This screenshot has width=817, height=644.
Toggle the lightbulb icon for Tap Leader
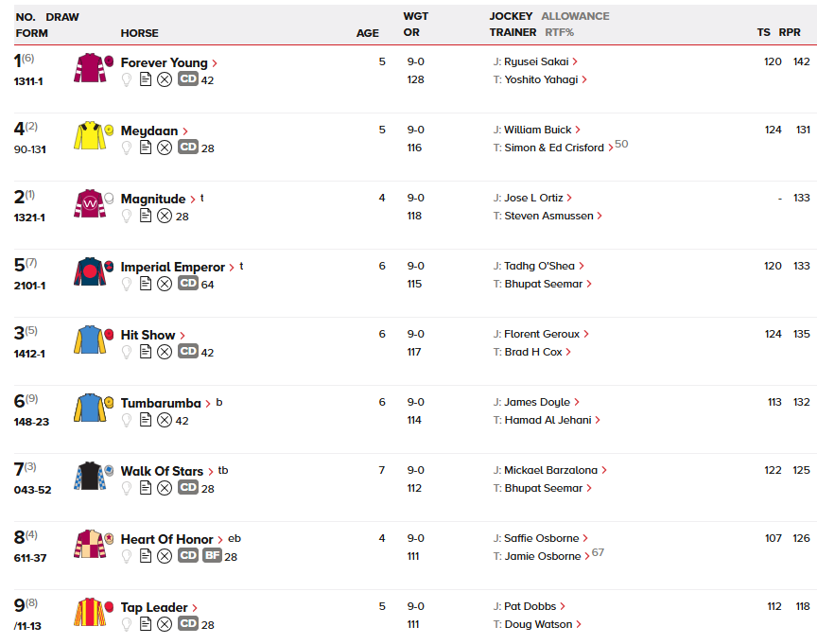pos(127,625)
